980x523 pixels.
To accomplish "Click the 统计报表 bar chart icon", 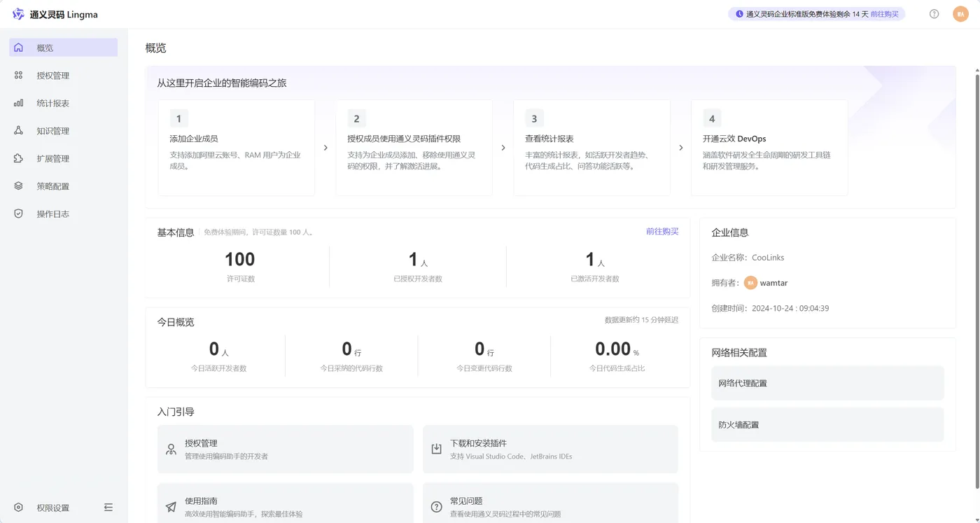I will pos(19,103).
